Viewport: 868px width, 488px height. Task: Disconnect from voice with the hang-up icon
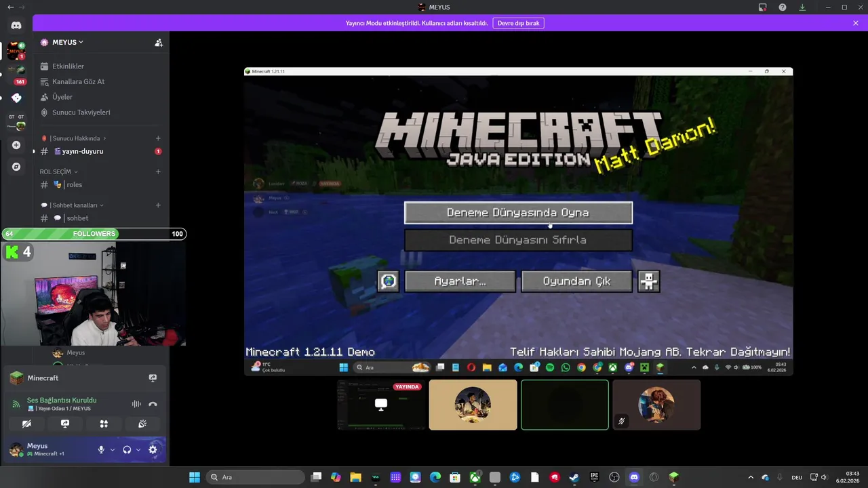153,404
